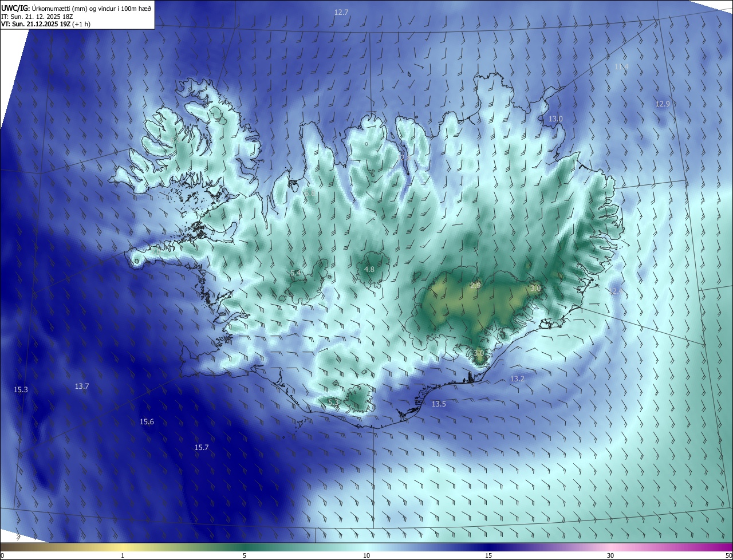
Task: Click the 4.8 value on the central glacier
Action: click(x=369, y=270)
